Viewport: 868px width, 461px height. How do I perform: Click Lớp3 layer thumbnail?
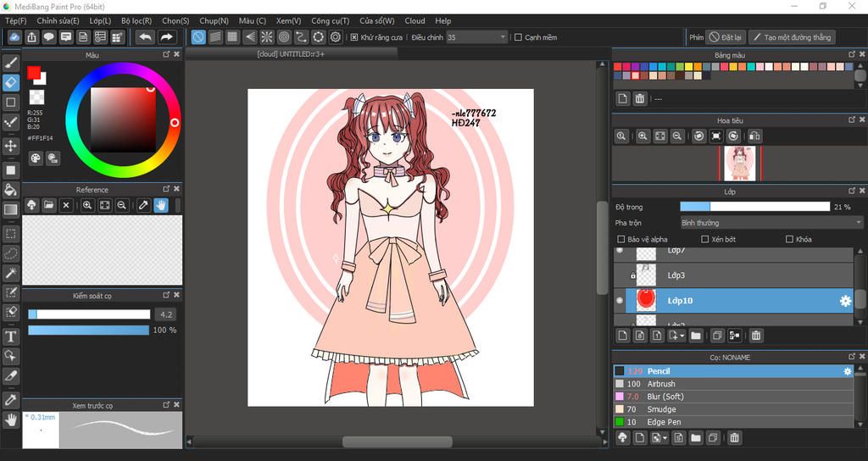646,275
